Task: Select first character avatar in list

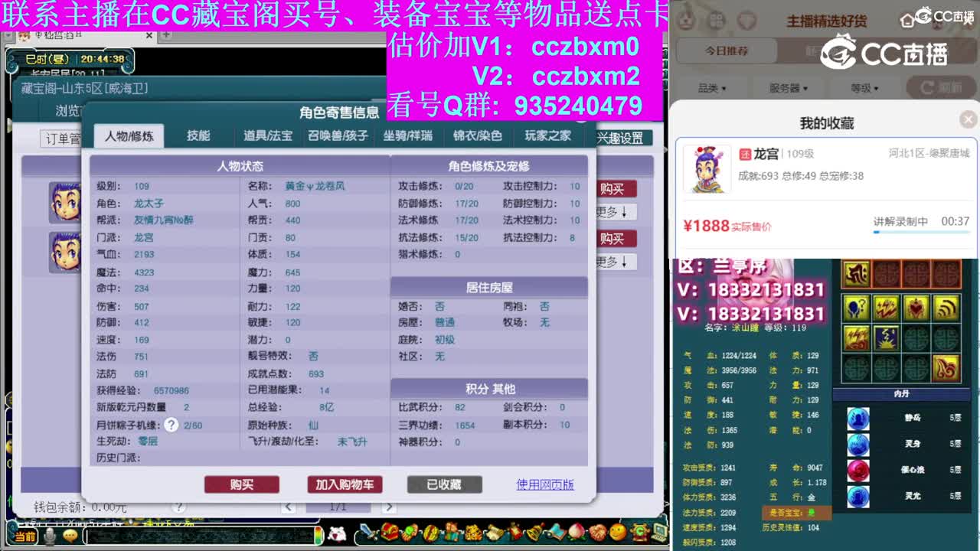Action: pos(65,202)
